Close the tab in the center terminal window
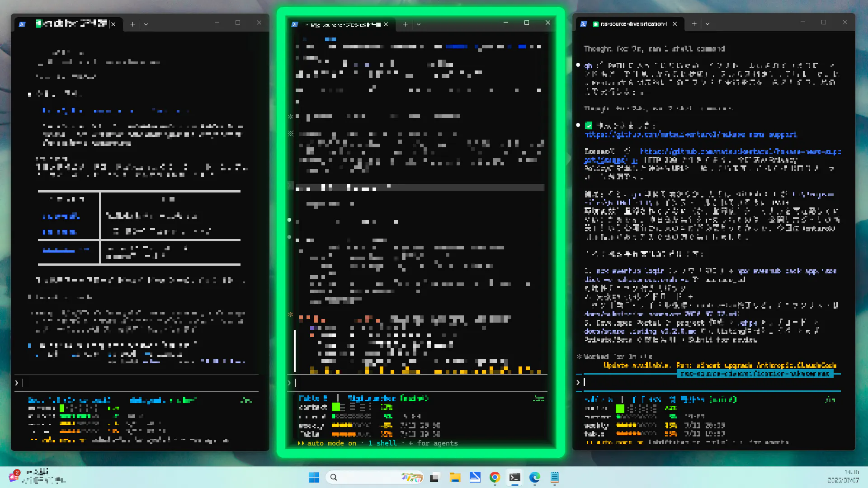This screenshot has height=488, width=868. [386, 24]
